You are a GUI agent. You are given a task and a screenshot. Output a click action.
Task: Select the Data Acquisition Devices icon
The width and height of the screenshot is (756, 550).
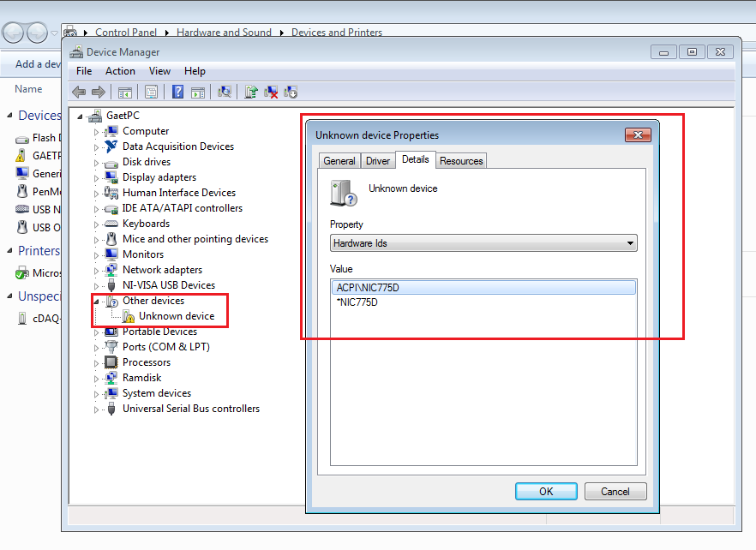coord(111,146)
